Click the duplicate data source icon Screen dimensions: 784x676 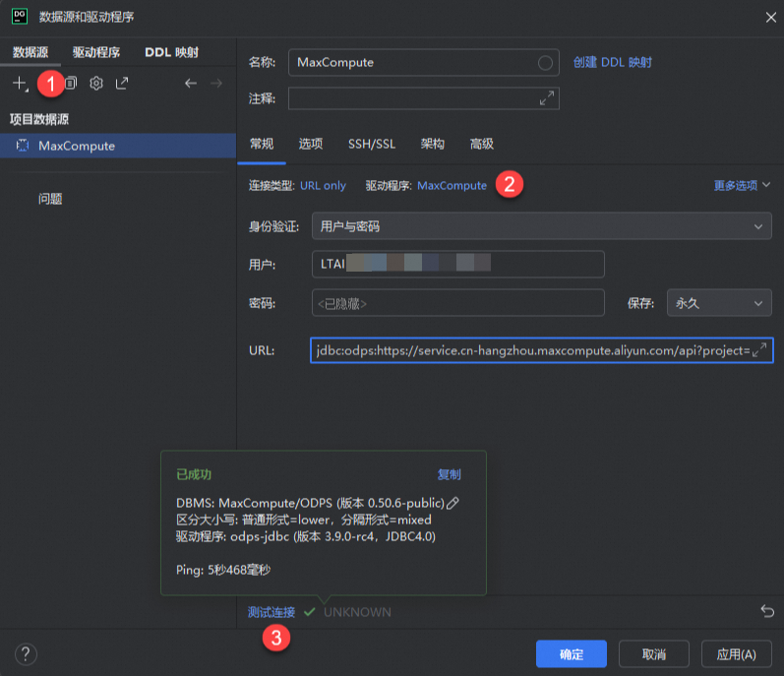click(x=71, y=83)
